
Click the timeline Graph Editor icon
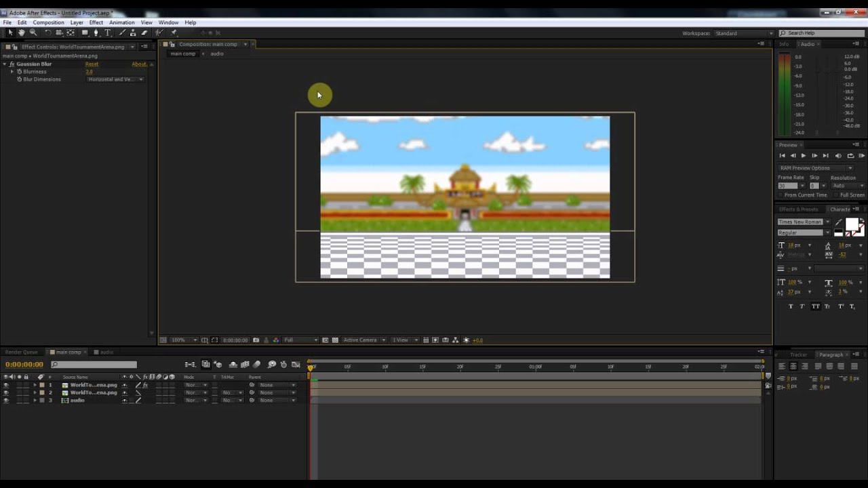coord(296,365)
